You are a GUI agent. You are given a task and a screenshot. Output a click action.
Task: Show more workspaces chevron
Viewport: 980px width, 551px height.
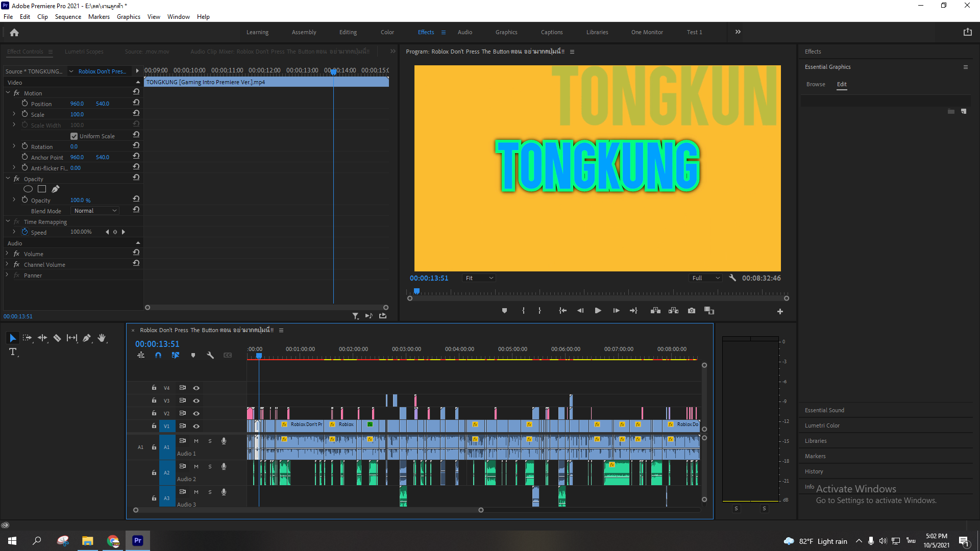[738, 32]
